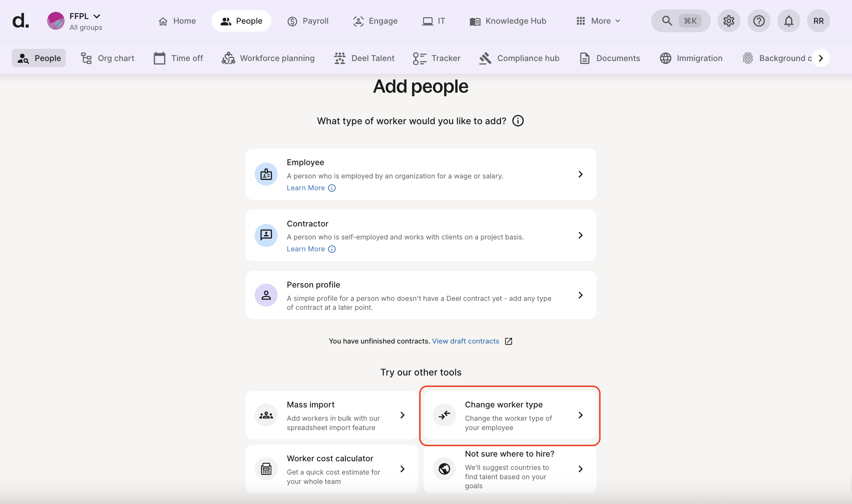Select the Contractor worker type
The width and height of the screenshot is (852, 504).
pyautogui.click(x=421, y=235)
